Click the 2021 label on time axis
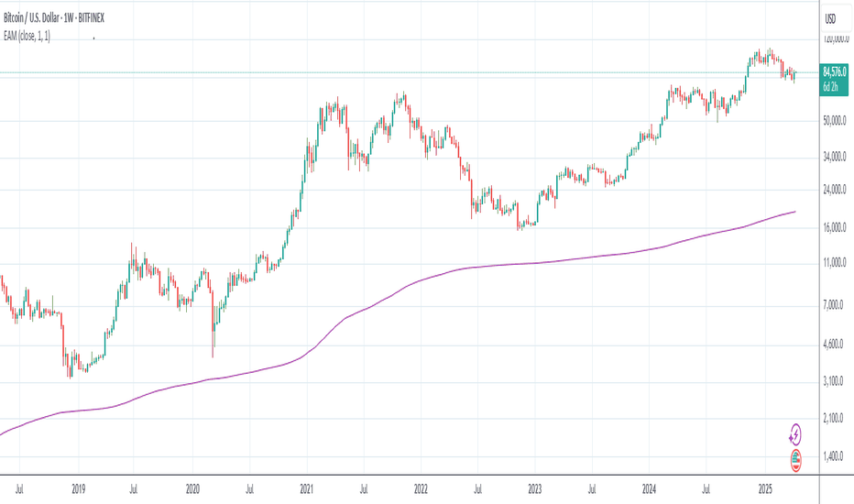The height and width of the screenshot is (504, 854). coord(307,489)
